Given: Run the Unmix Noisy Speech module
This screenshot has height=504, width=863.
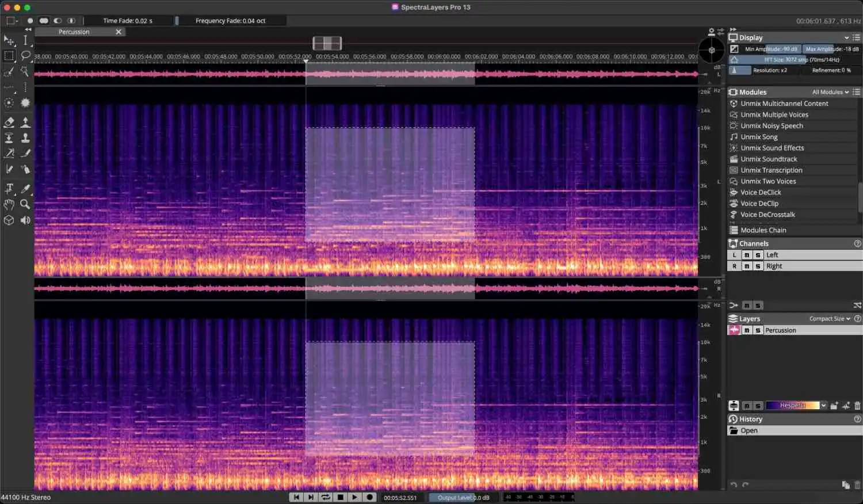Looking at the screenshot, I should pyautogui.click(x=772, y=125).
